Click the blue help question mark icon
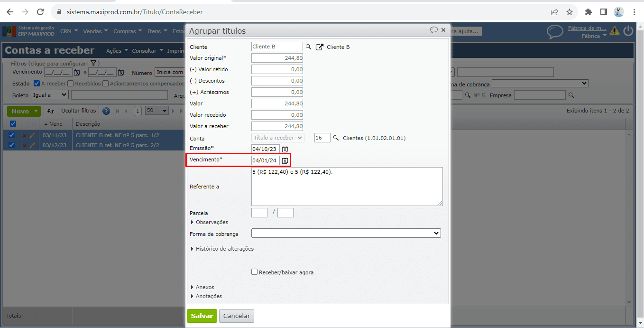644x328 pixels. 106,111
